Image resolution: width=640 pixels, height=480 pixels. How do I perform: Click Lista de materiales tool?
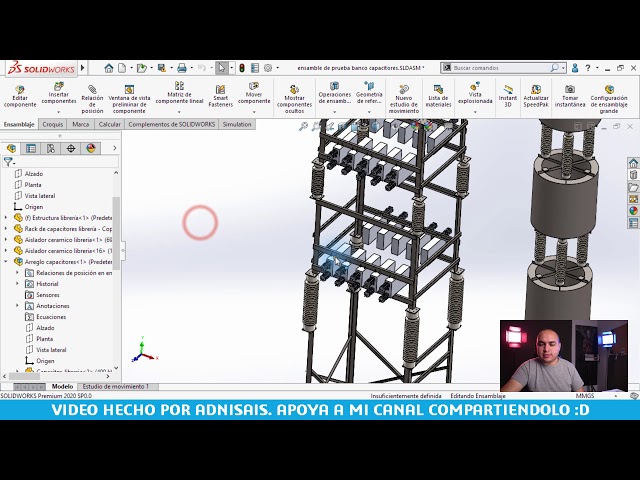(438, 96)
